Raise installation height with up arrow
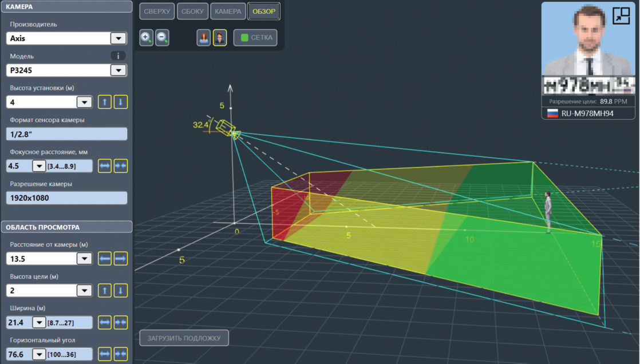The width and height of the screenshot is (640, 364). pos(105,102)
